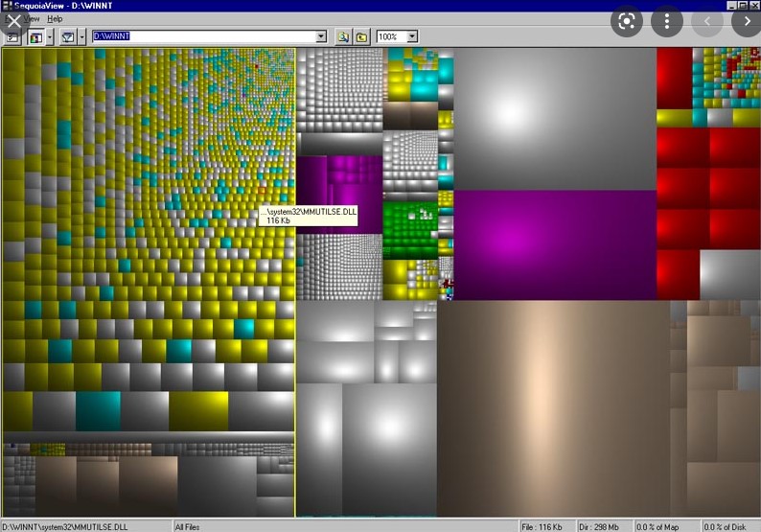Open the Help menu
Image resolution: width=761 pixels, height=532 pixels.
point(55,19)
